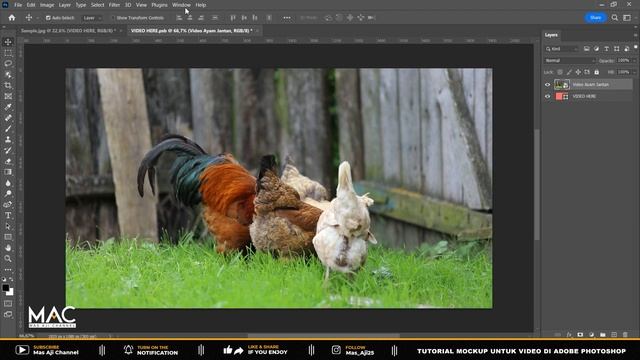
Task: Hide the VIDEO HERE layer
Action: (x=548, y=96)
